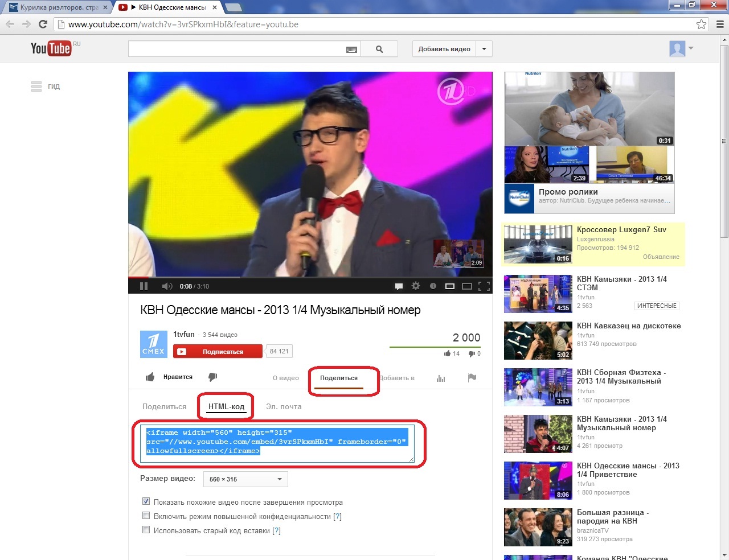Image resolution: width=729 pixels, height=560 pixels.
Task: Open Размер видео 560 × 315 dropdown
Action: click(x=245, y=479)
